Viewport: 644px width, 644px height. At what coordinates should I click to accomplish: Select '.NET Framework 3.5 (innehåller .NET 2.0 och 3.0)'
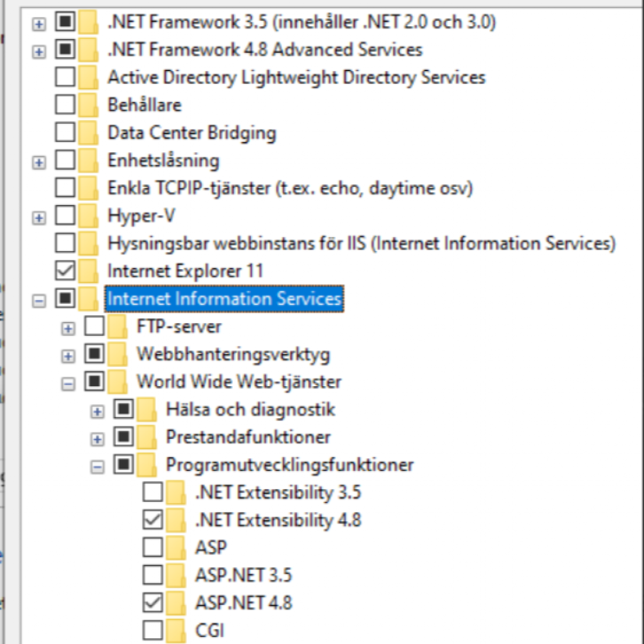(x=302, y=22)
